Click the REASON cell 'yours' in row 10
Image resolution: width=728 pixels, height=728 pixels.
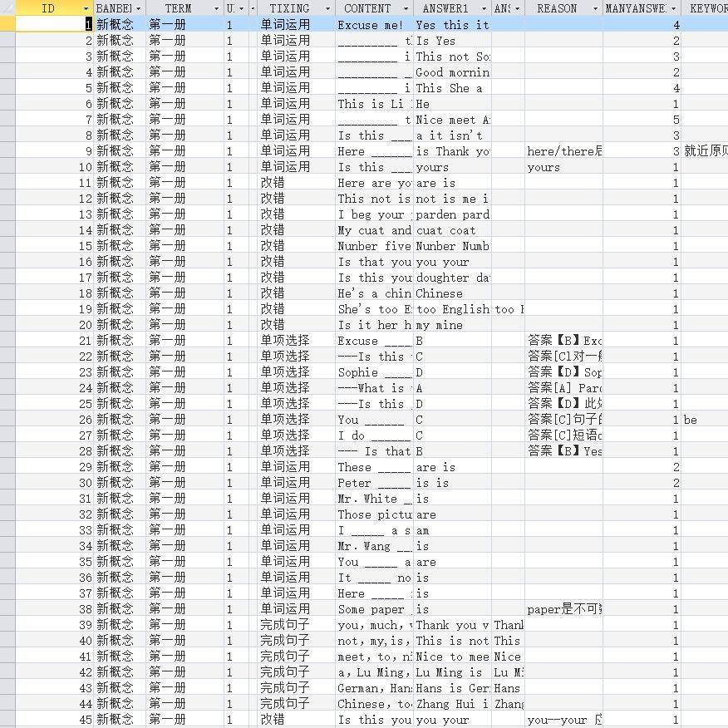(x=563, y=167)
